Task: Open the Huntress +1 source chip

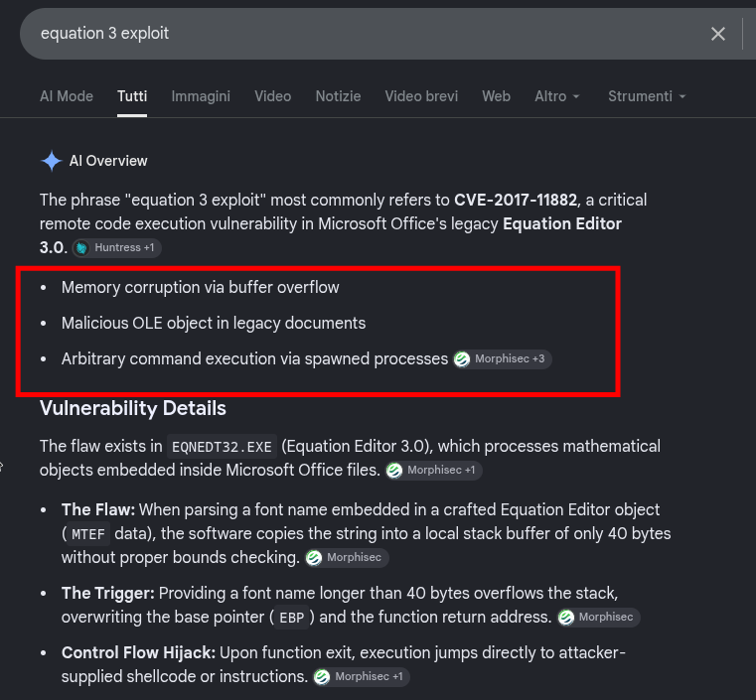Action: tap(116, 248)
